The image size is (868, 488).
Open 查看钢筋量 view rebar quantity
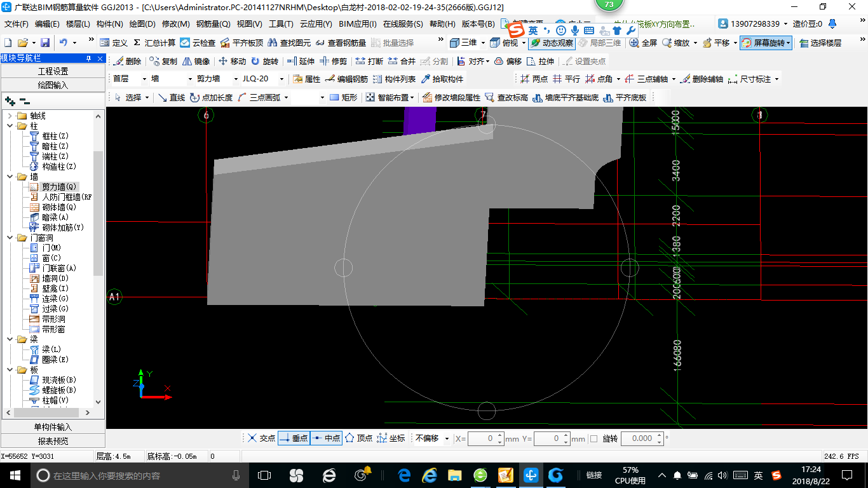point(341,43)
